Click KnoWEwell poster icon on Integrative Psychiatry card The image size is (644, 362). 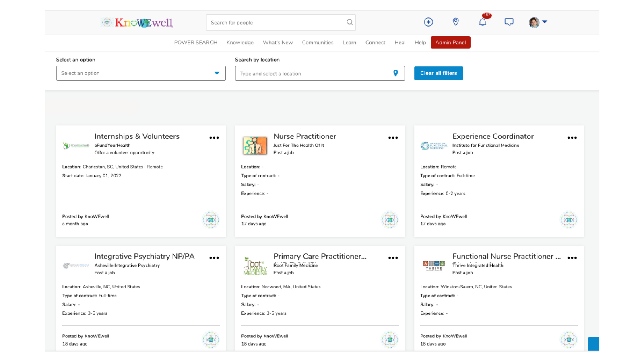click(x=211, y=340)
